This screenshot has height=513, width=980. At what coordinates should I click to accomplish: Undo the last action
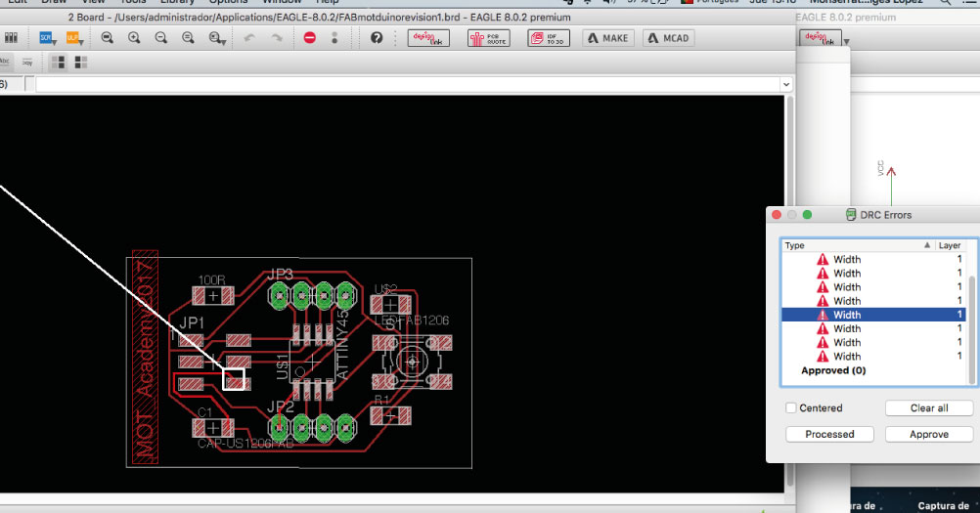point(249,38)
